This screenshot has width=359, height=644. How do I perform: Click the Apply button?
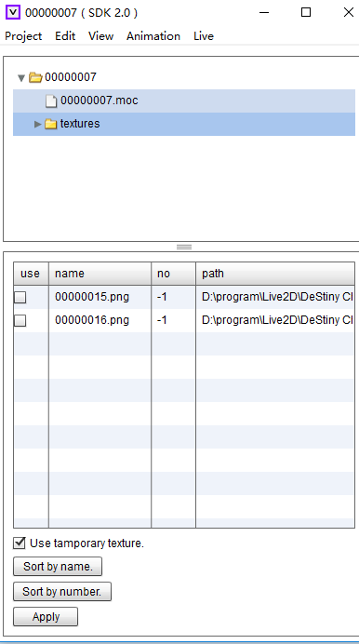coord(46,616)
